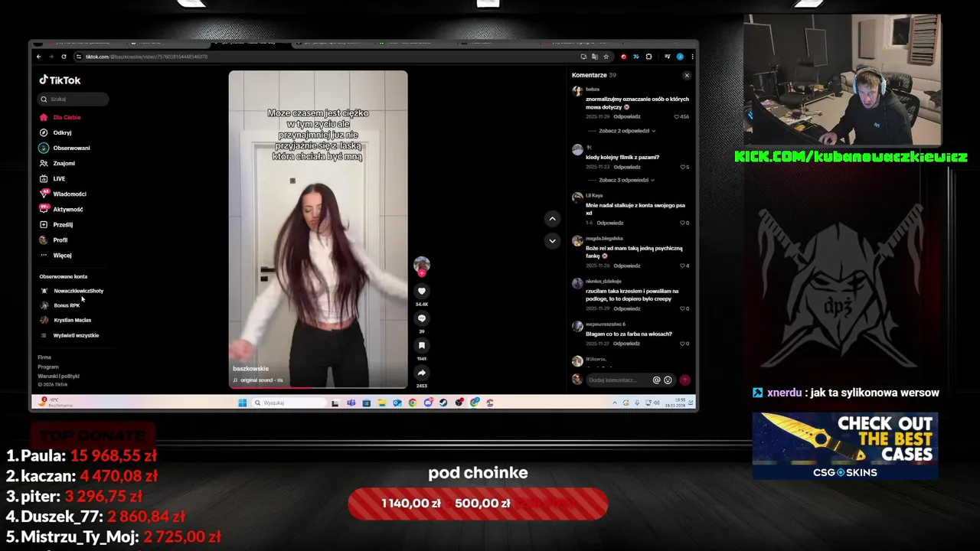Open Krystian Macias followed account
Viewport: 980px width, 551px height.
click(66, 320)
